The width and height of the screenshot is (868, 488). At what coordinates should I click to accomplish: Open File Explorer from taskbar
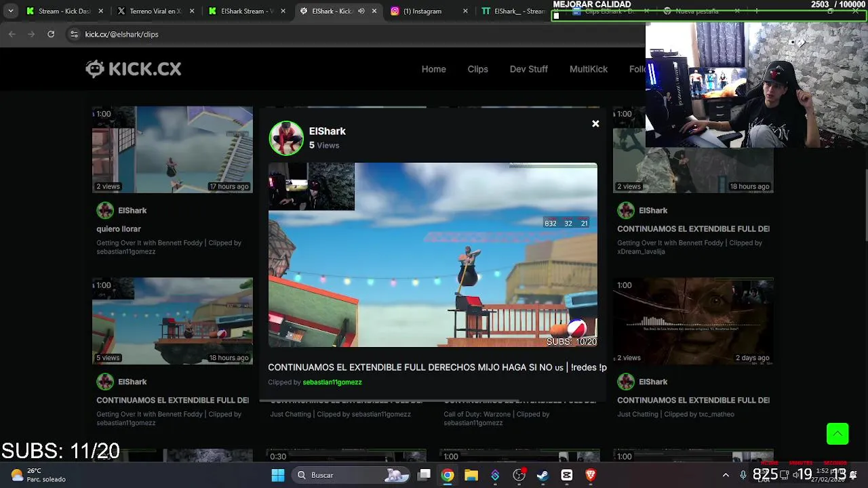(471, 475)
